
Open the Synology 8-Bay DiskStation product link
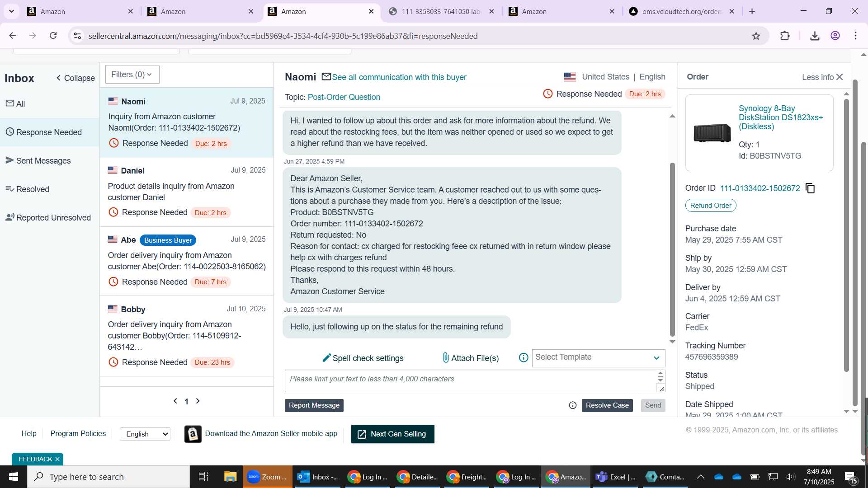781,117
